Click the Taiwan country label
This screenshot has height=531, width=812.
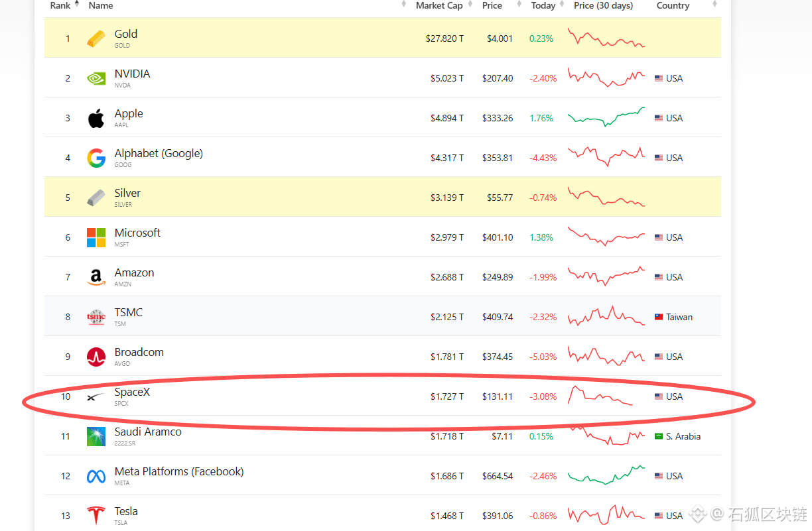[679, 317]
